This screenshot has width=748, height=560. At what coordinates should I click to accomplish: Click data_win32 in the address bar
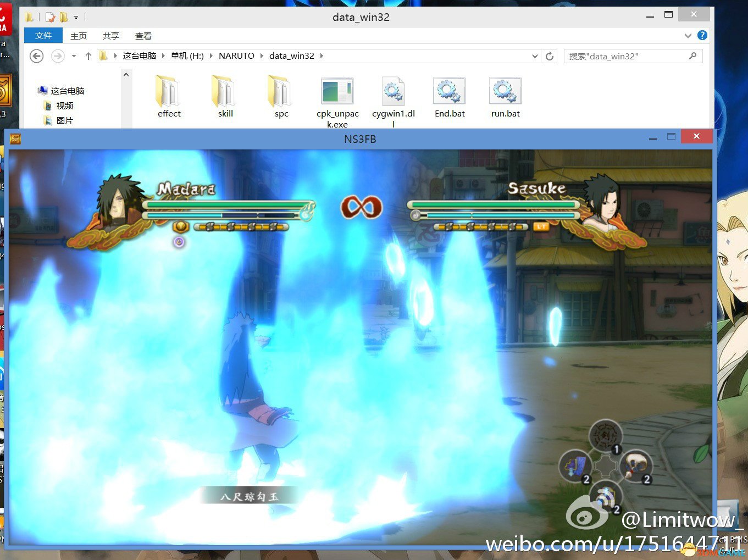(x=292, y=56)
